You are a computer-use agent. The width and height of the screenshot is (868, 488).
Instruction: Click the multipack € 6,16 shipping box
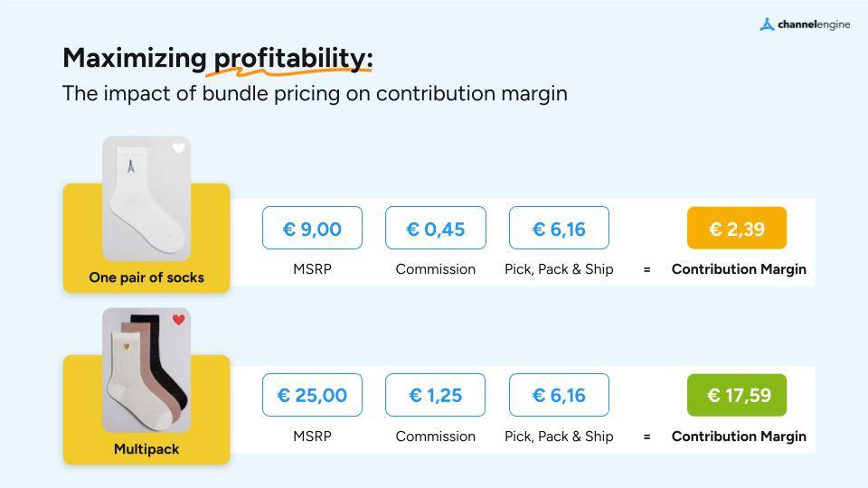pyautogui.click(x=559, y=395)
